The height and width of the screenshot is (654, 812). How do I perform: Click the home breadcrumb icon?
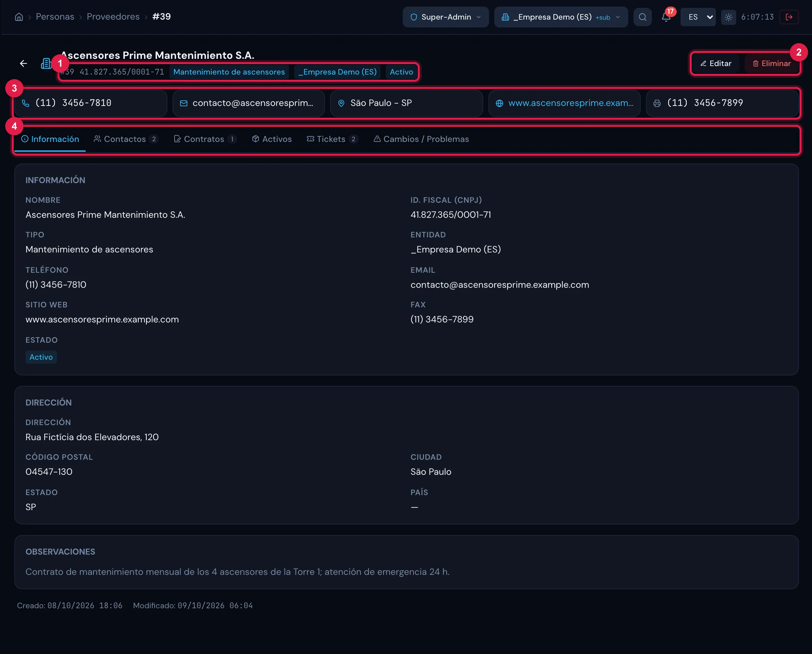19,17
